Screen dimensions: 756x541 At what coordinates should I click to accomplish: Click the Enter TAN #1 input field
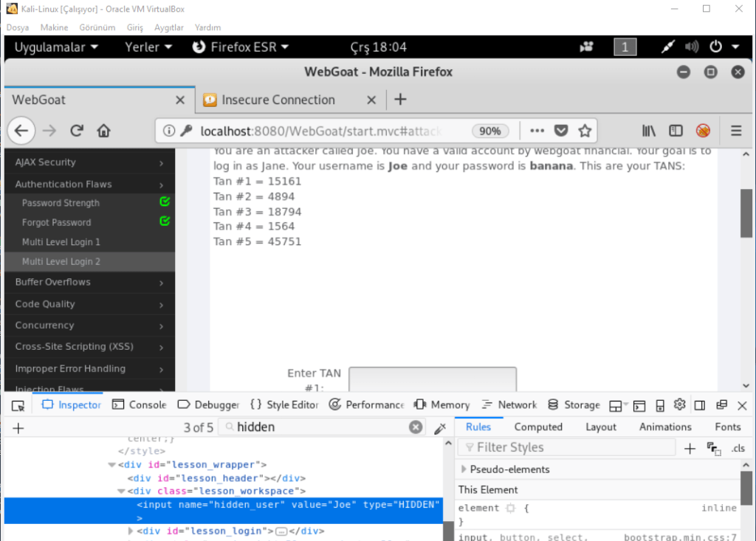click(x=432, y=379)
